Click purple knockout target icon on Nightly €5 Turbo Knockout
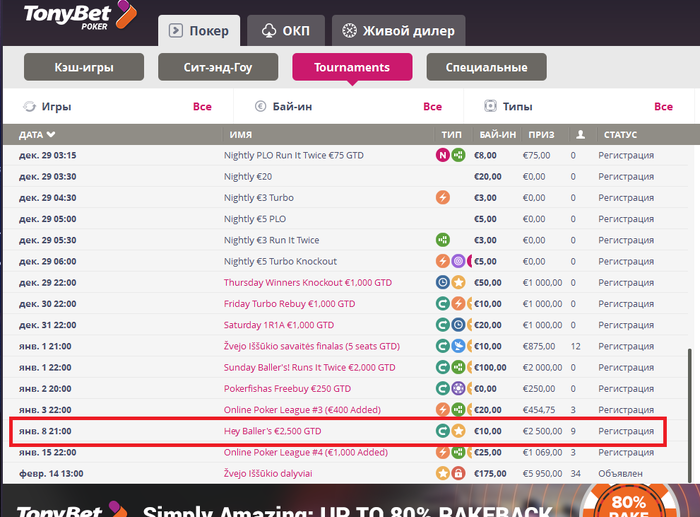The image size is (700, 517). (x=458, y=261)
